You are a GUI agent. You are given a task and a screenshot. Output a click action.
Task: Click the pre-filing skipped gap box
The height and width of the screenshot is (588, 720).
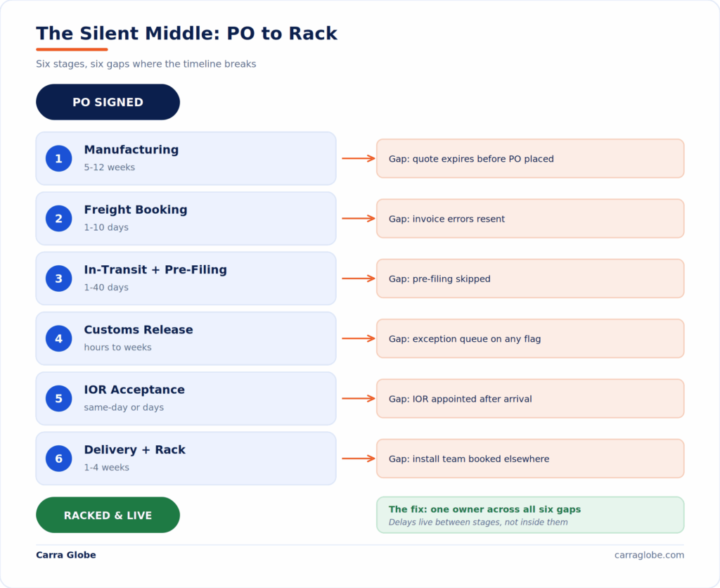coord(530,279)
